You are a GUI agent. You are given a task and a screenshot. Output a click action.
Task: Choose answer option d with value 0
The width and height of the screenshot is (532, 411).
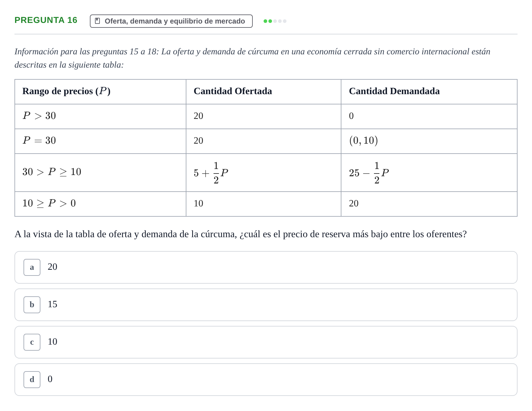266,380
